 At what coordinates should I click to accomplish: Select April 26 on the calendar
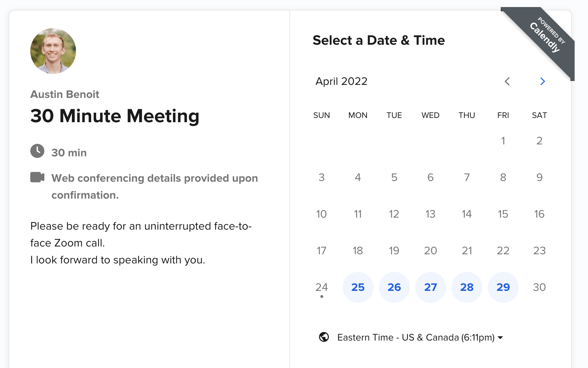[394, 287]
